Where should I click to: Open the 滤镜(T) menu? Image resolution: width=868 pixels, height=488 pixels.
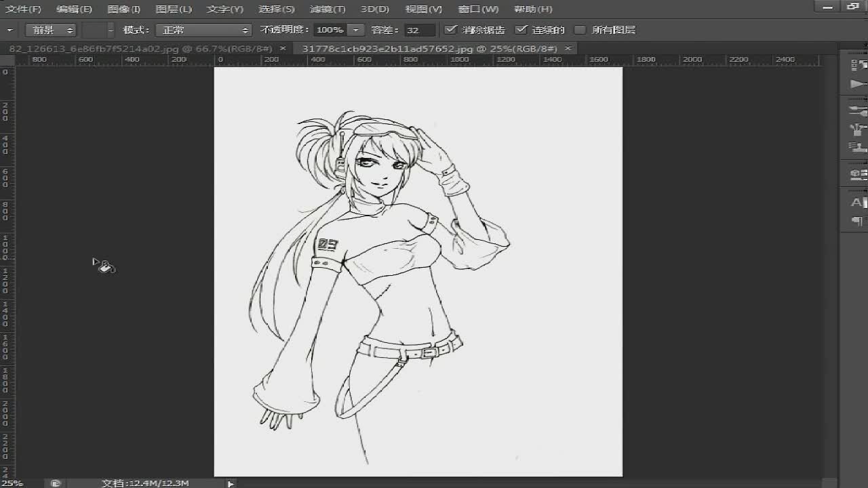pyautogui.click(x=327, y=9)
